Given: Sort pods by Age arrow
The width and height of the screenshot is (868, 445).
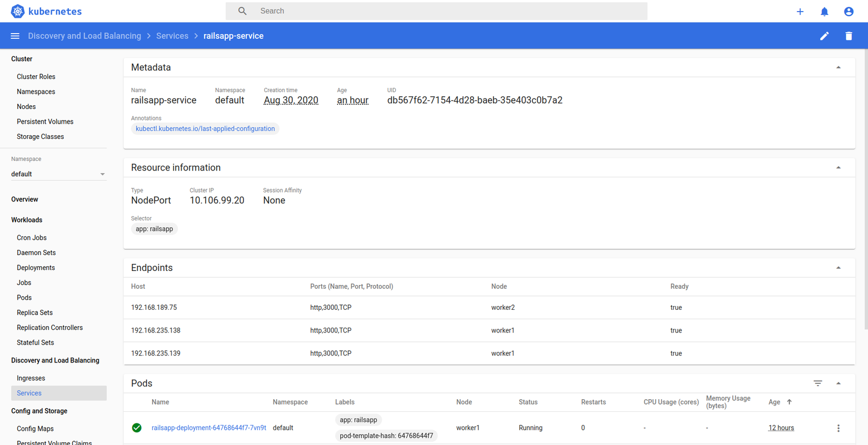Looking at the screenshot, I should [789, 402].
